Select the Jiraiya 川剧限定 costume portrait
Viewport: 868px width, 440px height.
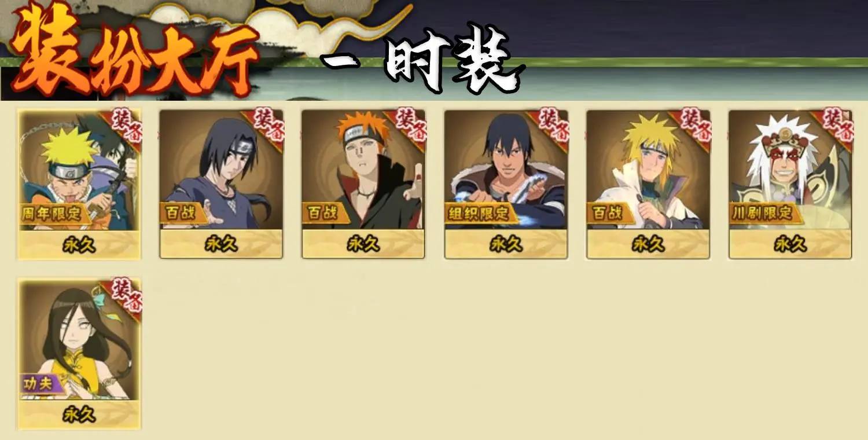[790, 170]
